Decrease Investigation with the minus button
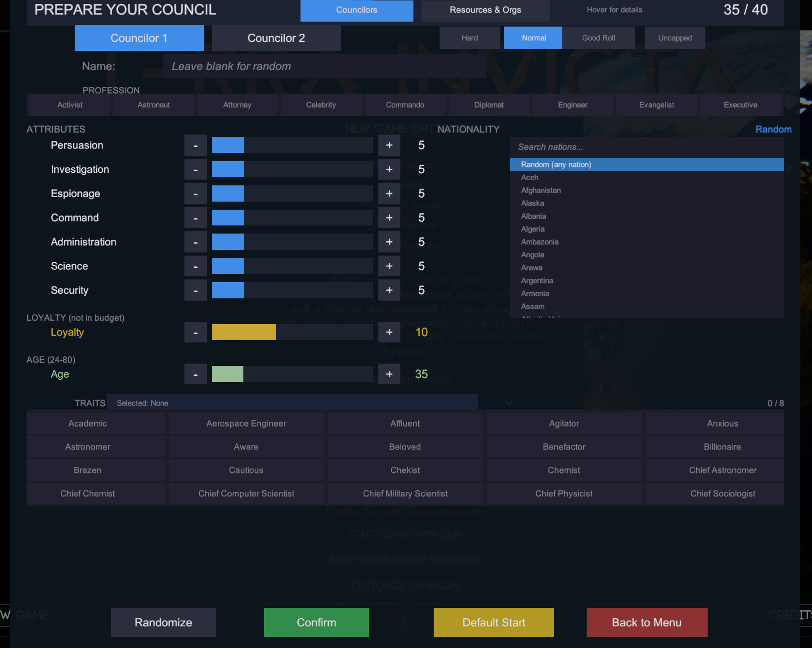 196,170
